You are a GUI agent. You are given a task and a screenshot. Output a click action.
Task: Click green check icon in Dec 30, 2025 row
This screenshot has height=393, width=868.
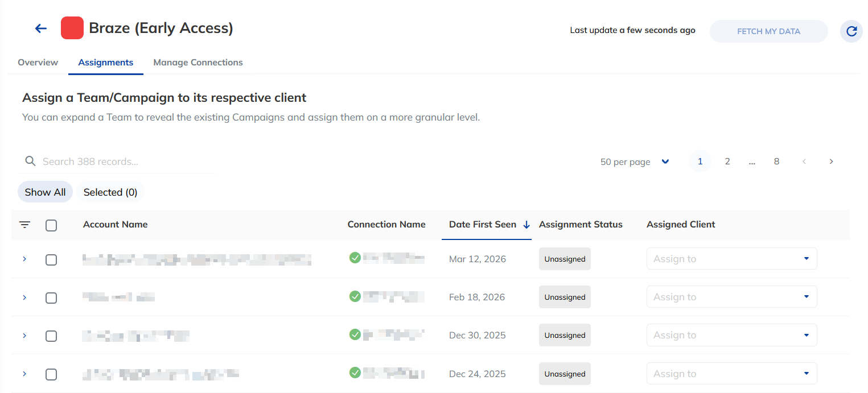pyautogui.click(x=355, y=334)
